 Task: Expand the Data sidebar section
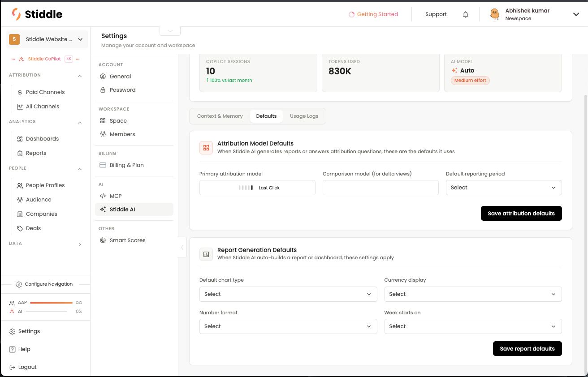click(x=80, y=244)
